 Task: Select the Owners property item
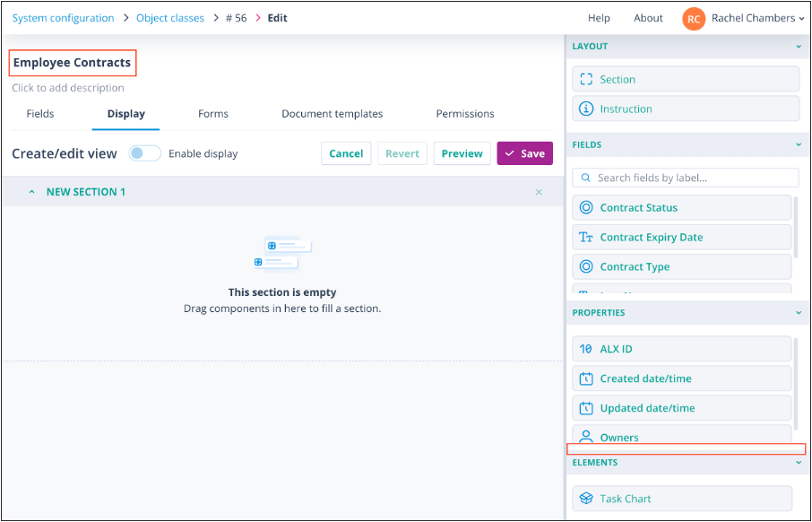click(681, 434)
